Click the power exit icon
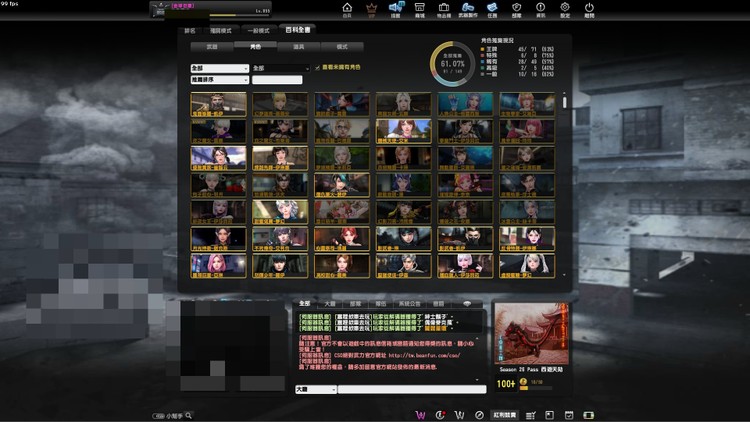Viewport: 750px width, 422px height. (589, 7)
